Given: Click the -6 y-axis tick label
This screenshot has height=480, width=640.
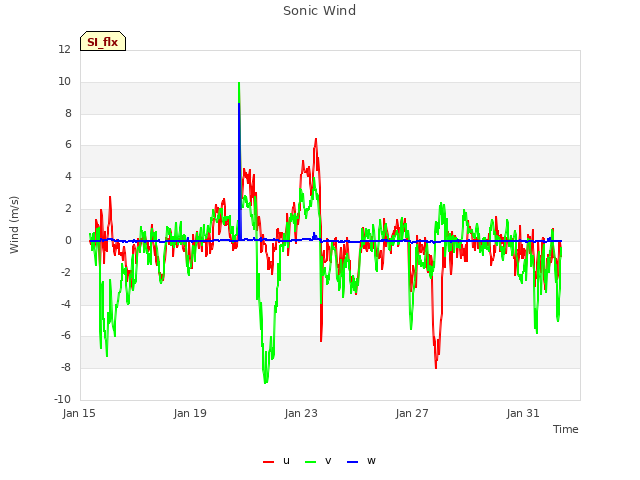Looking at the screenshot, I should click(66, 336).
